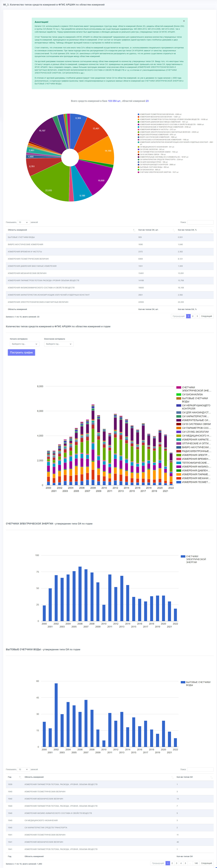This screenshot has width=217, height=868.
Task: Click the 2006 bar in electricity meters chart
Action: coord(80,594)
